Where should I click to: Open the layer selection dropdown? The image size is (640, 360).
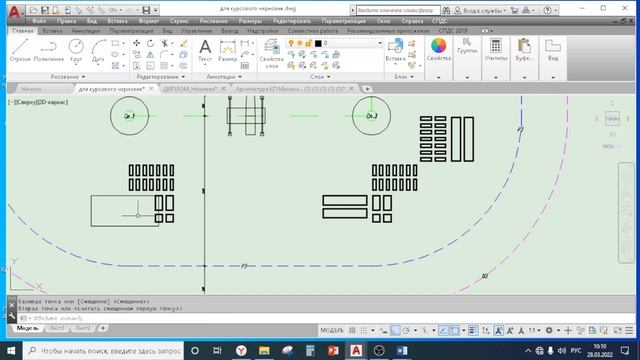(x=380, y=43)
